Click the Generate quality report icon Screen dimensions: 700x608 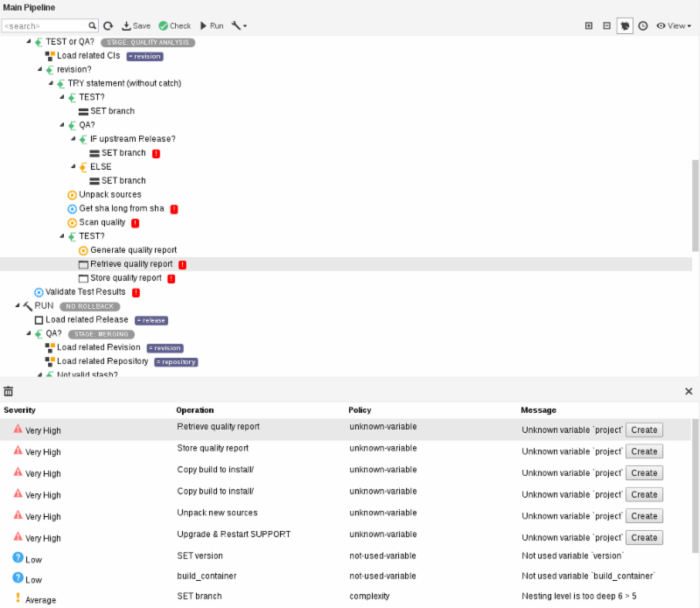pyautogui.click(x=83, y=250)
